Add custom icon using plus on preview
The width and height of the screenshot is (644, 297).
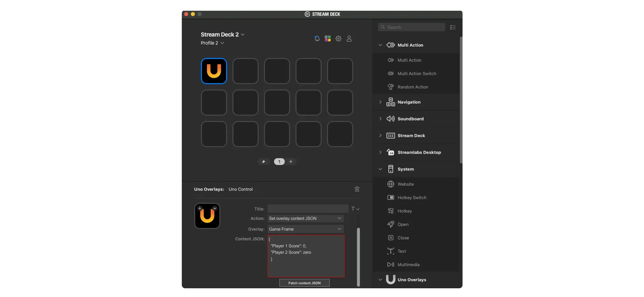(x=200, y=208)
